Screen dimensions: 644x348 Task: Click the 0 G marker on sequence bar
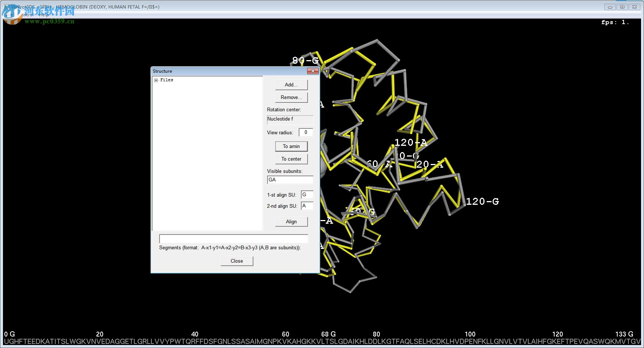tap(10, 334)
